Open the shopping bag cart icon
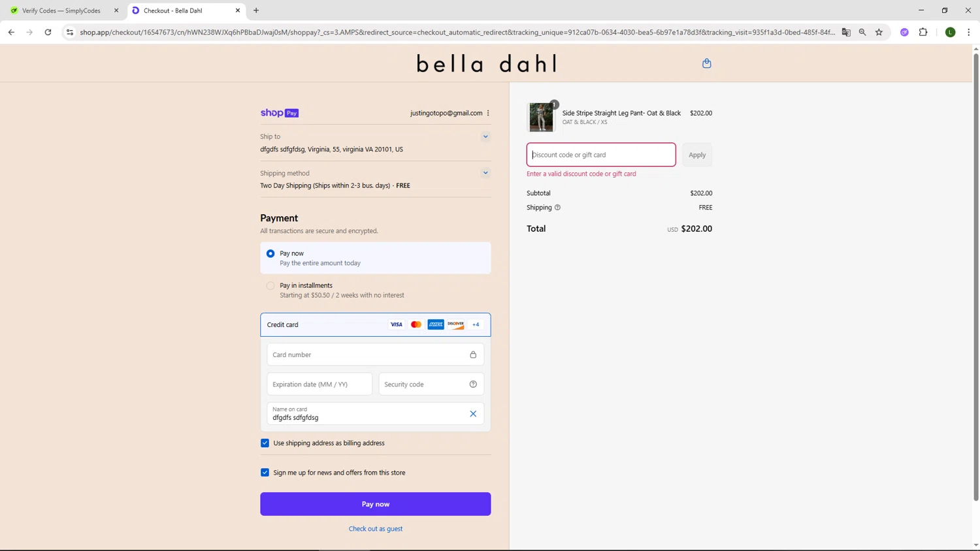The image size is (980, 551). click(706, 63)
